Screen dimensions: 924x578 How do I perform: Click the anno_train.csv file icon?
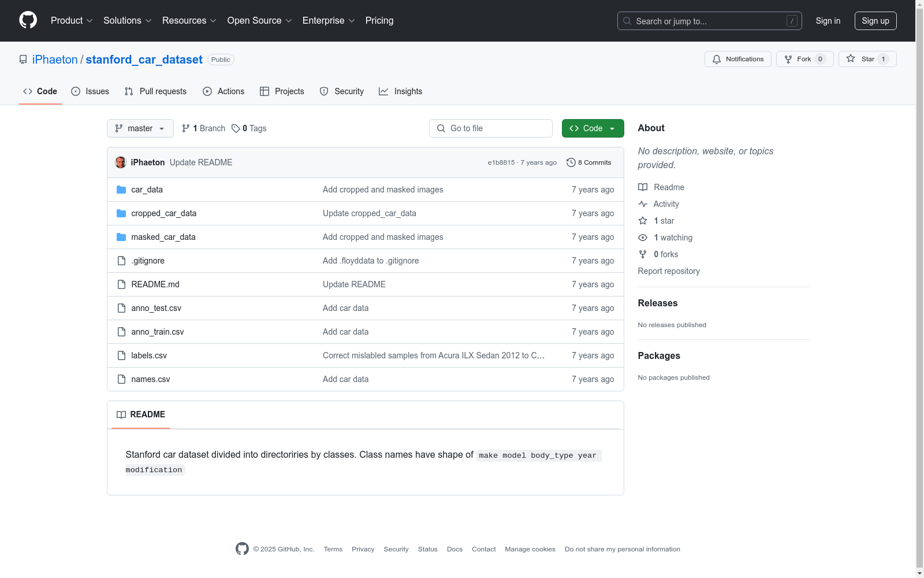121,332
